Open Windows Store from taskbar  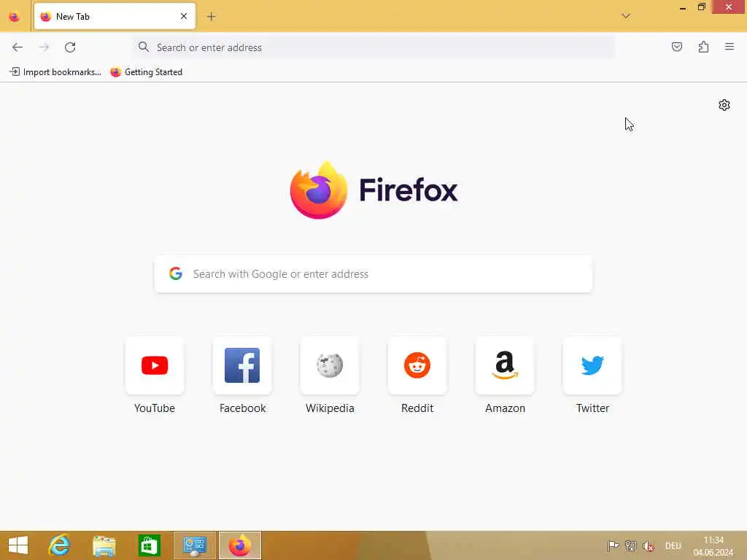(150, 545)
